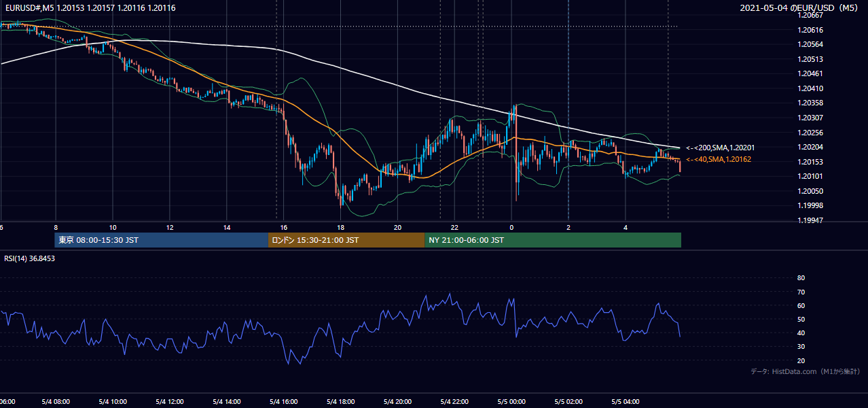Screen dimensions: 868x408
Task: Click the 40 SMA 1.20162 label
Action: (720, 159)
